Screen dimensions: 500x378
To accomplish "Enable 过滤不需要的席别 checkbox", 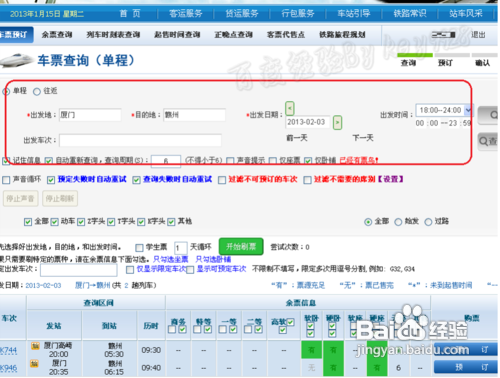I will 307,180.
